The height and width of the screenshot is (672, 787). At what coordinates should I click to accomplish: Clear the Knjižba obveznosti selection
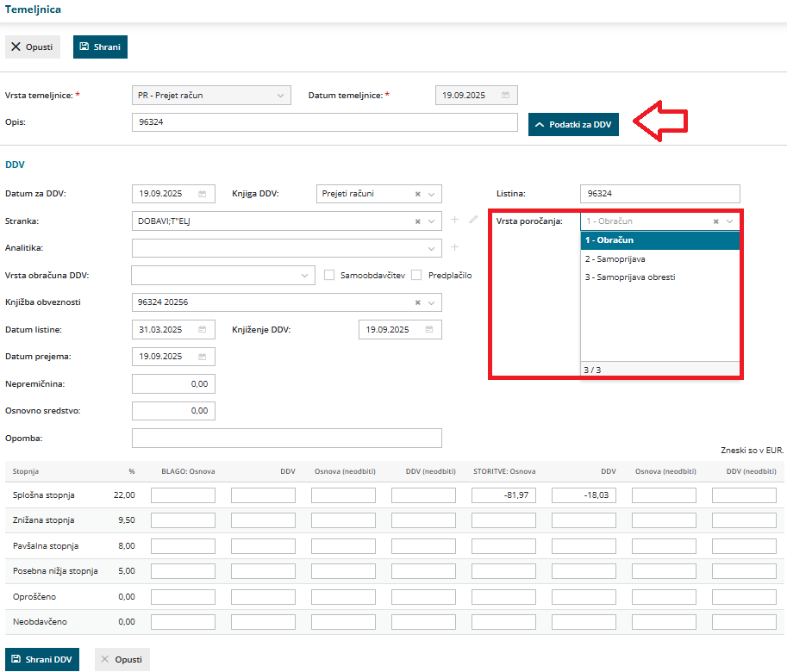417,302
